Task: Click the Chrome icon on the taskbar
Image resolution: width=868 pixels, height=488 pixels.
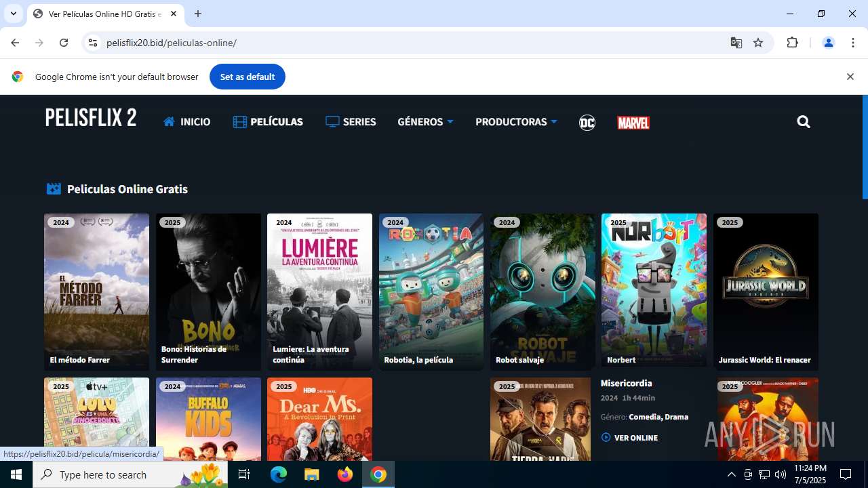Action: point(378,474)
